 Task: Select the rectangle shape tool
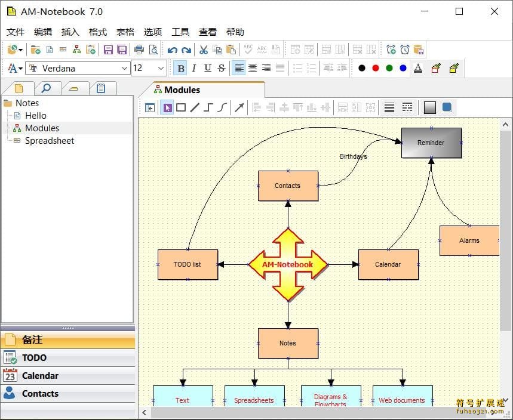click(x=181, y=107)
